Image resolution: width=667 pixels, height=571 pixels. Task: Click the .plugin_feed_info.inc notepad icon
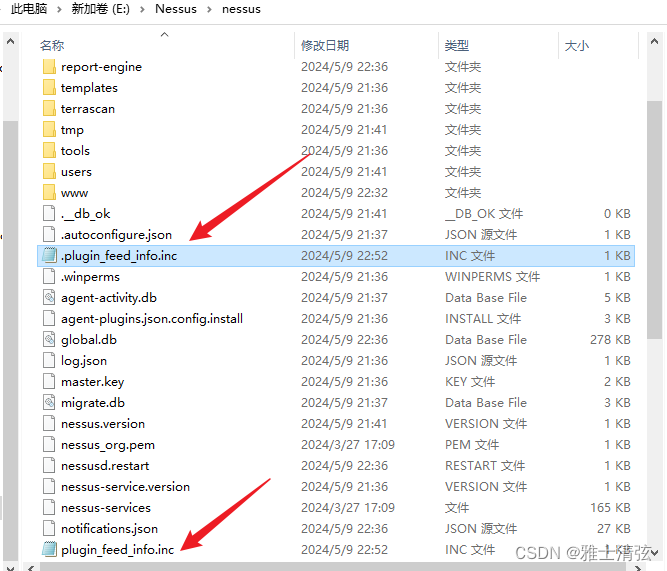click(x=49, y=256)
